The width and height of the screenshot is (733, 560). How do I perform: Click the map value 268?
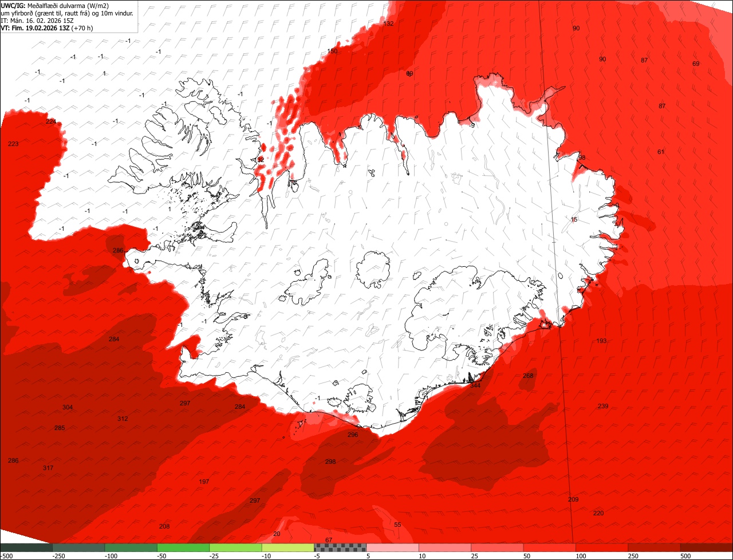click(528, 376)
